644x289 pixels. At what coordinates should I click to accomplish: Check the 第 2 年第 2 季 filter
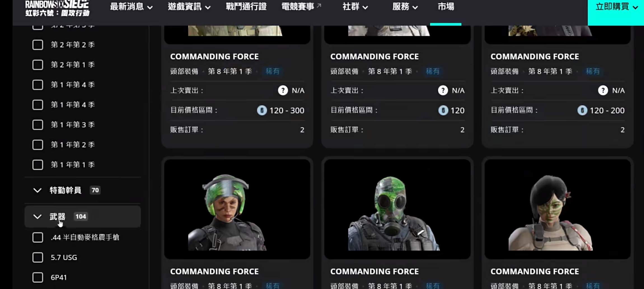coord(38,45)
